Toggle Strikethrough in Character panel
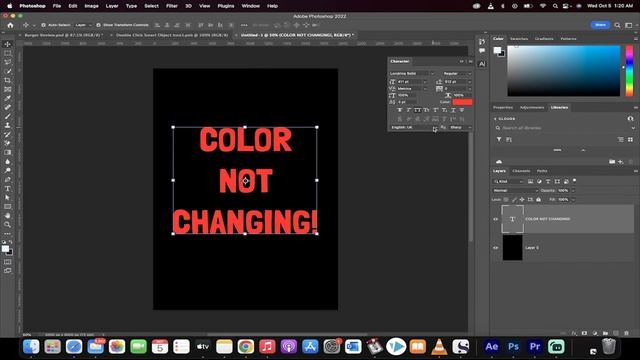This screenshot has width=640, height=360. (x=462, y=110)
